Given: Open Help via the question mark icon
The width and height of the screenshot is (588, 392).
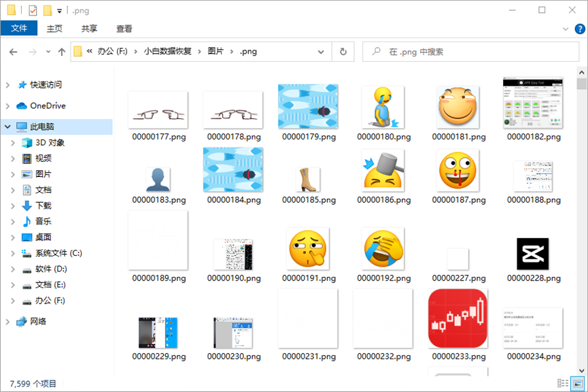Looking at the screenshot, I should 579,29.
